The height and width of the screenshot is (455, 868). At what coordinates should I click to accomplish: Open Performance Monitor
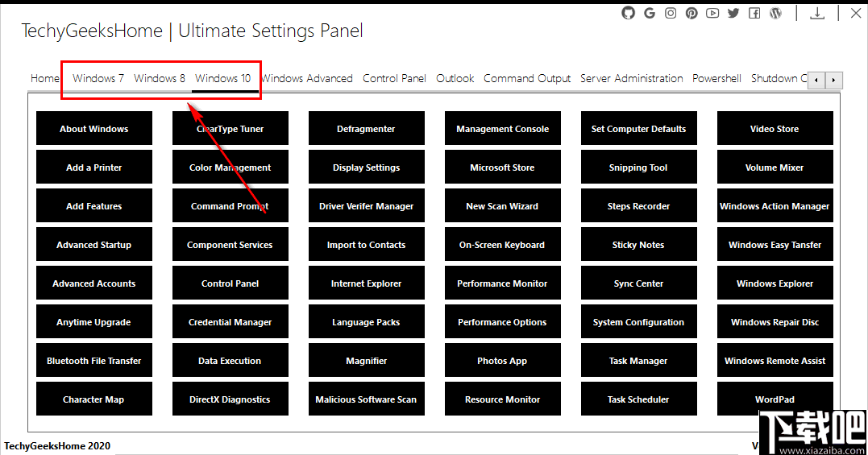[503, 283]
